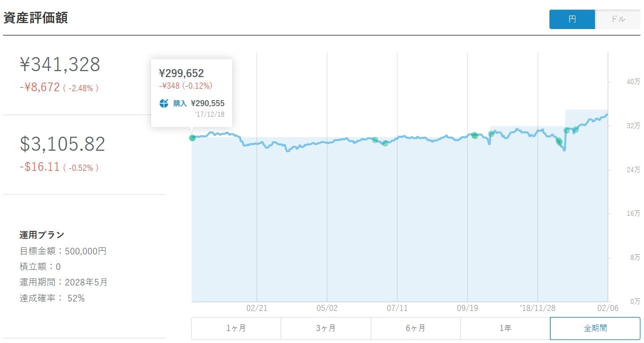This screenshot has width=644, height=343.
Task: Click the 購入 ¥290,555 entry in tooltip
Action: tap(199, 104)
